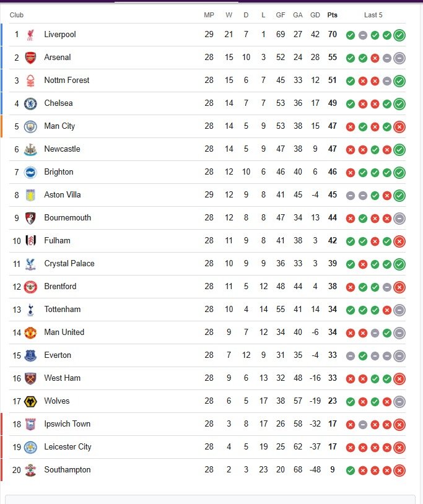Click the Man United club crest
Screen dimensions: 423x504
[30, 332]
